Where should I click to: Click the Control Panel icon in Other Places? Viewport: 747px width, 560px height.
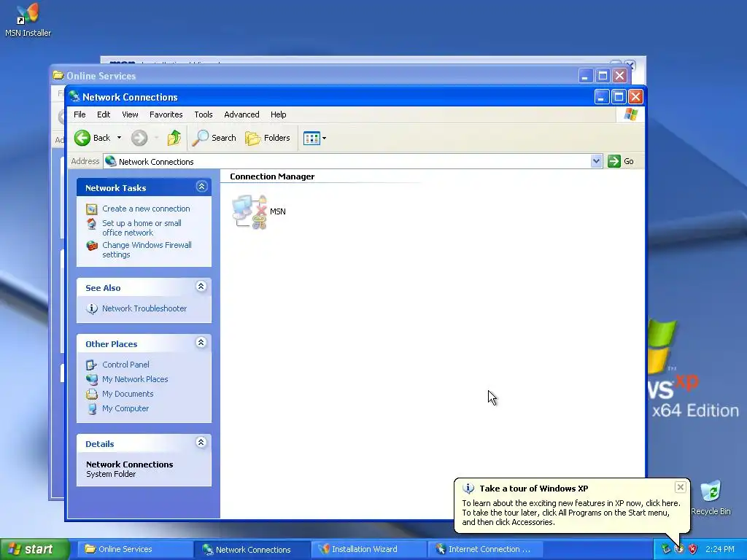click(x=91, y=365)
